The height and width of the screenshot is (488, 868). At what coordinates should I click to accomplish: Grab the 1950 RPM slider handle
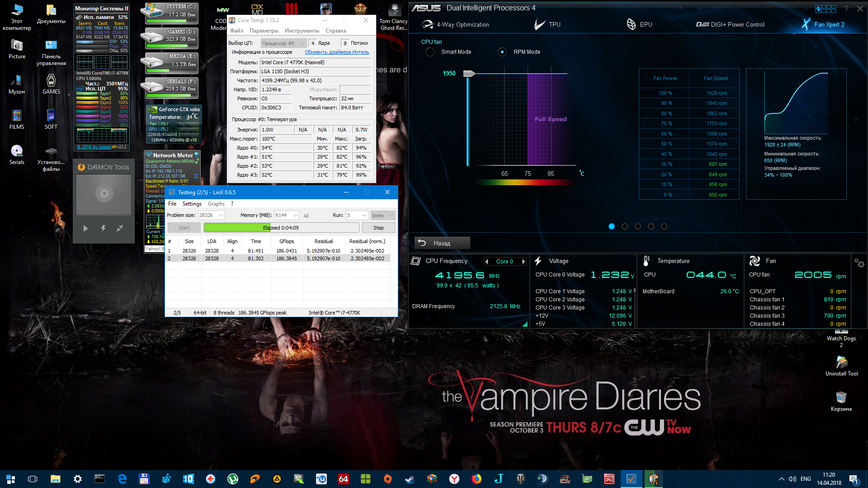(x=469, y=74)
